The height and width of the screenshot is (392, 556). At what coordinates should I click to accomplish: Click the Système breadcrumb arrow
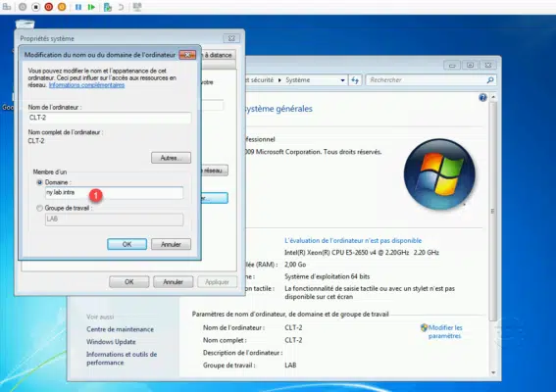[279, 80]
